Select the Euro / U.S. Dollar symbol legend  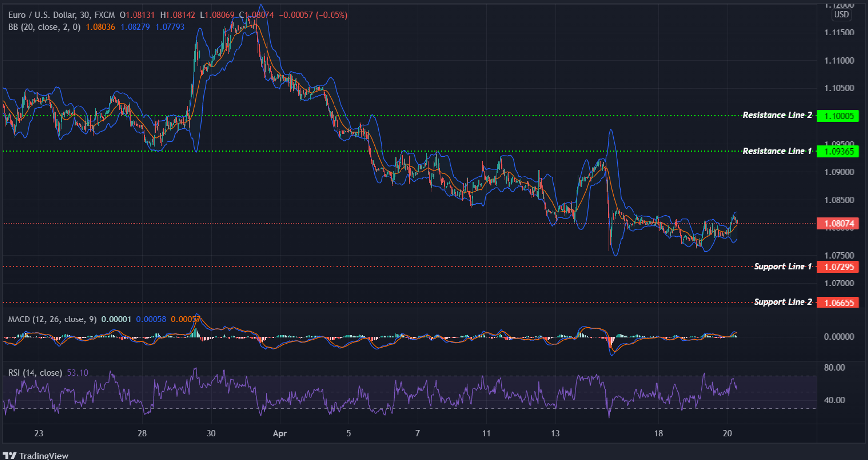coord(43,15)
